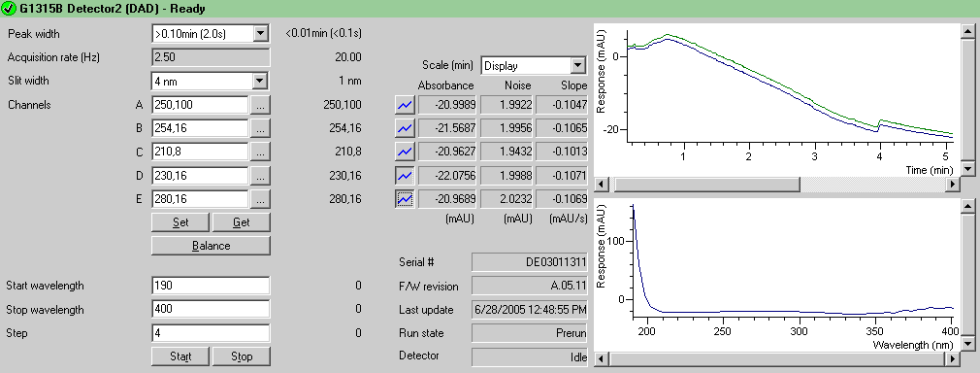Focus the channel B input field
Viewport: 980px width, 373px height.
pos(200,128)
